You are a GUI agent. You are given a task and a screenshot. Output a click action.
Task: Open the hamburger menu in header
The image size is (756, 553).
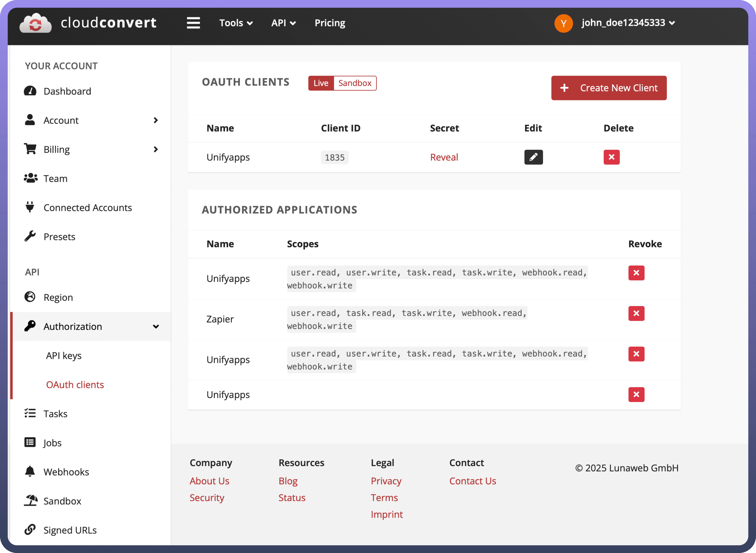pos(193,23)
